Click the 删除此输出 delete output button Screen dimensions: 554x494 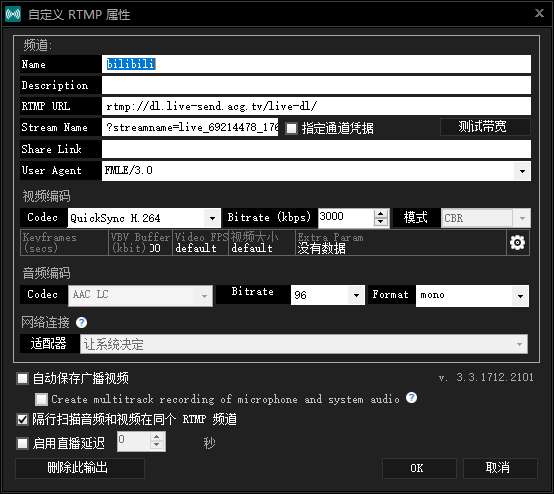click(80, 468)
